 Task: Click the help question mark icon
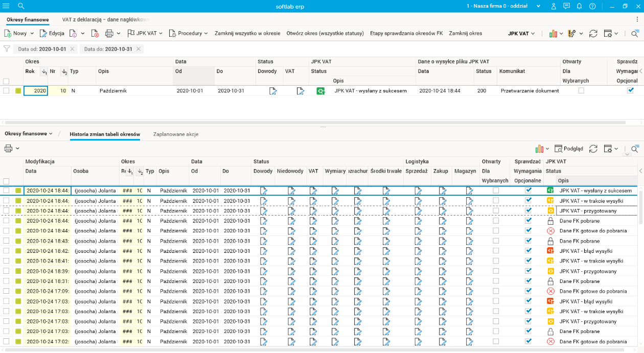coord(592,6)
